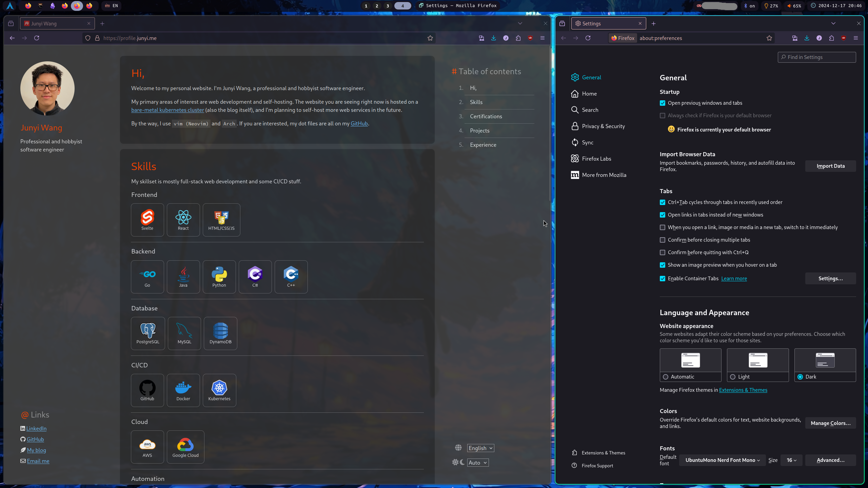868x488 pixels.
Task: Click the AWS cloud icon
Action: 147,447
